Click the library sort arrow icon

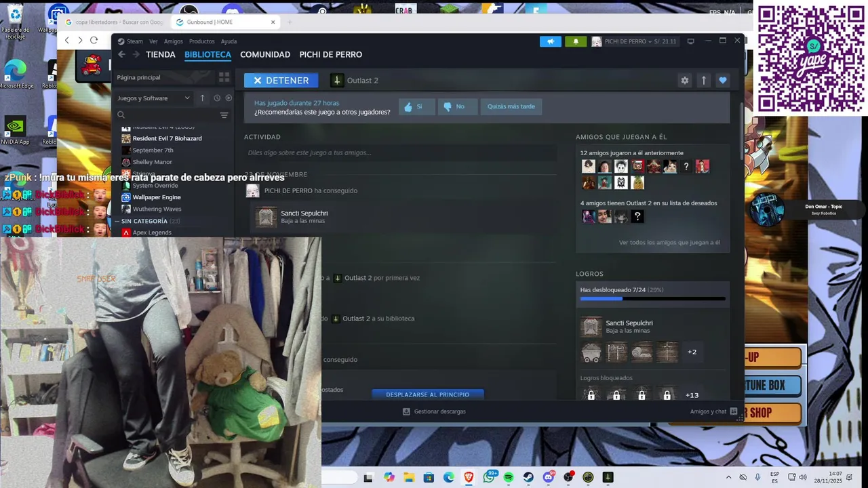point(202,98)
